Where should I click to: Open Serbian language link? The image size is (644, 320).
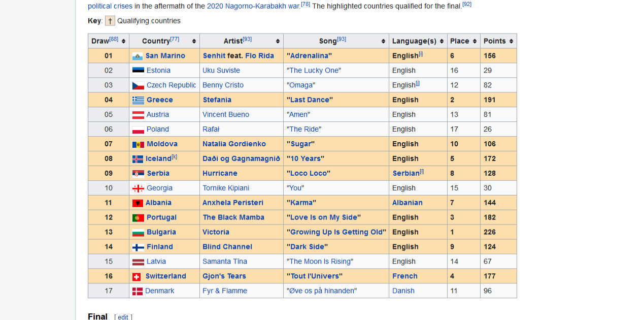coord(406,174)
